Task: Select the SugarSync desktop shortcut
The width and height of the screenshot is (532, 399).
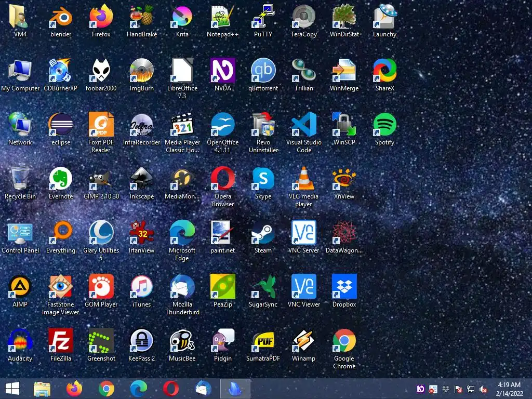Action: [263, 287]
